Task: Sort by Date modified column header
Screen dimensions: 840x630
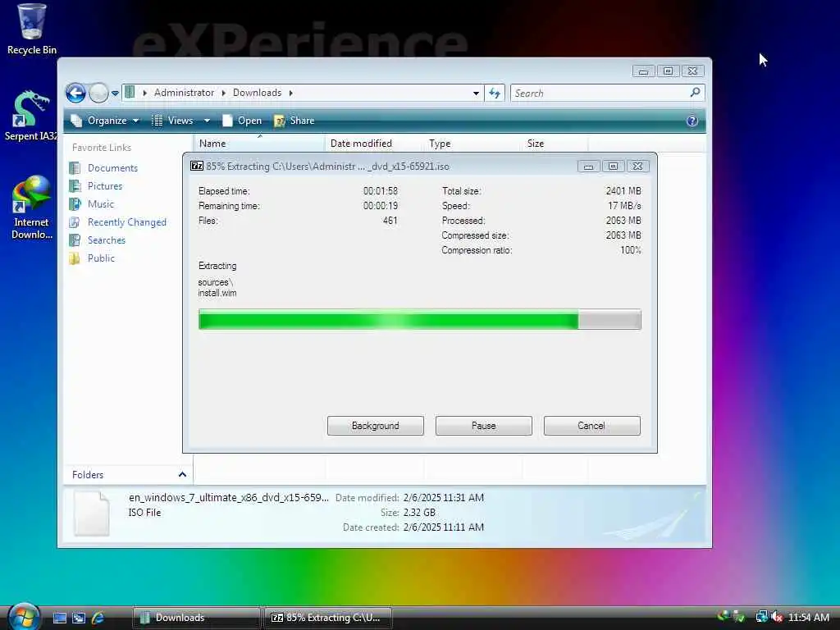Action: tap(374, 143)
